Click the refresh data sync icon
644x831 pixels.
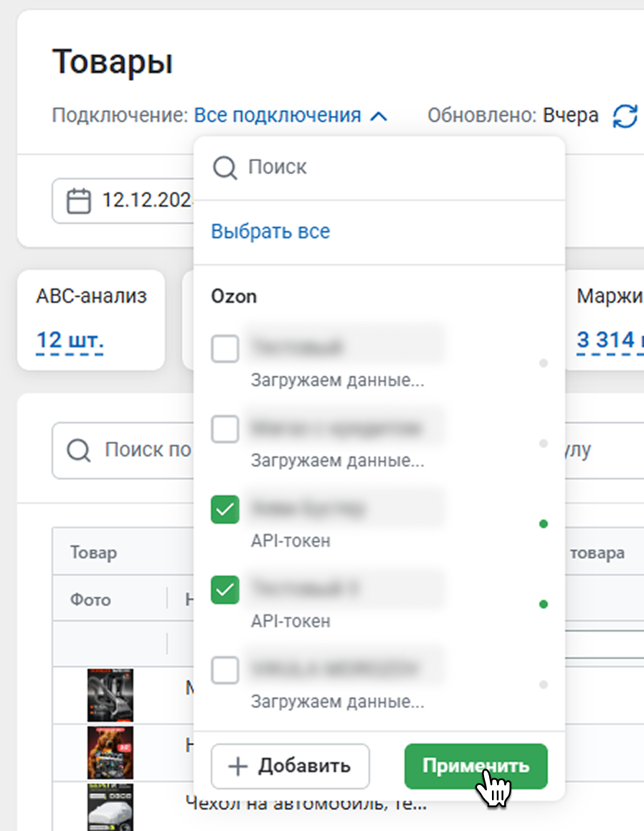coord(625,116)
